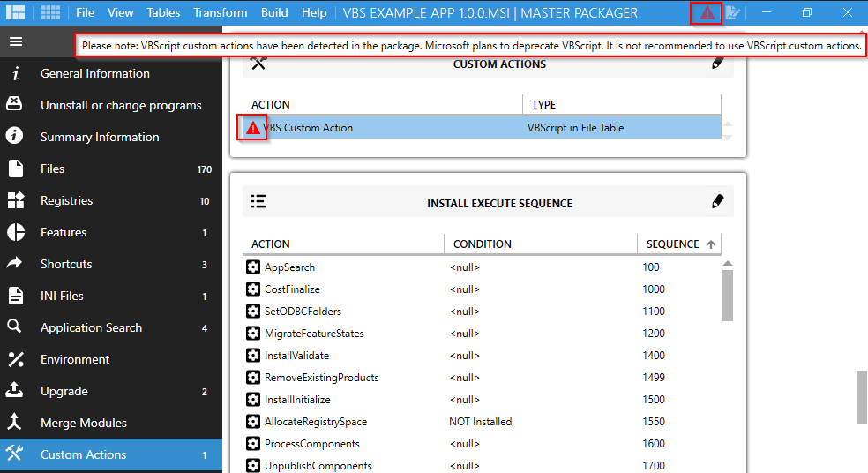
Task: Click the Files page icon
Action: [16, 169]
